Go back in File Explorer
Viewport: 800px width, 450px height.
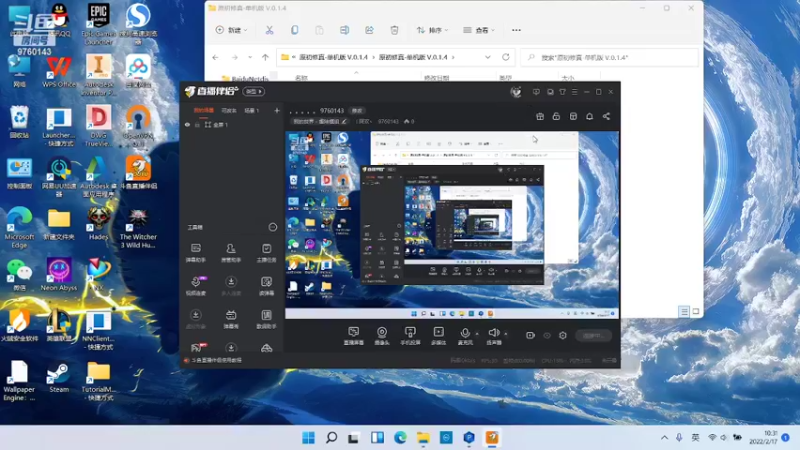point(215,58)
